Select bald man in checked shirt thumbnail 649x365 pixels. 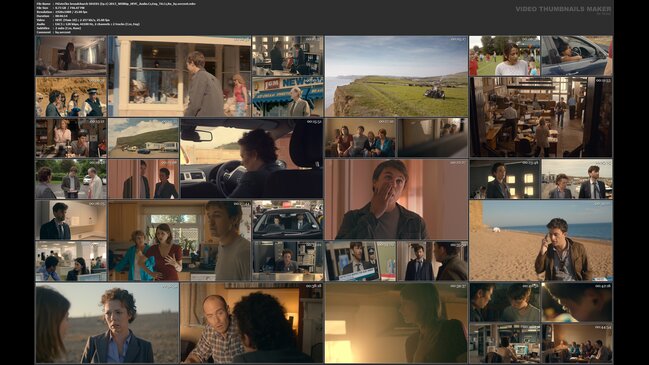click(252, 323)
